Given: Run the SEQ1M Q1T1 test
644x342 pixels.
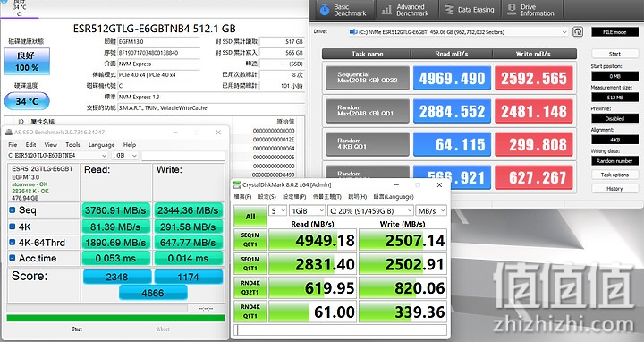Looking at the screenshot, I should tap(250, 264).
